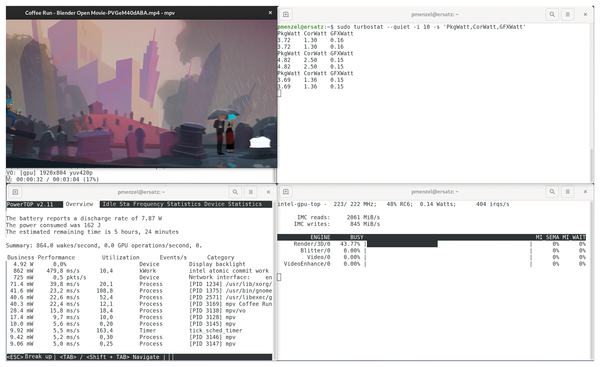Open search in the PowerTOP terminal

(x=235, y=192)
